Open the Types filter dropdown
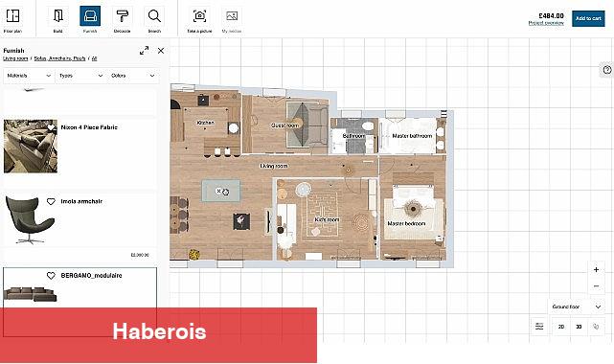The image size is (614, 364). [80, 76]
